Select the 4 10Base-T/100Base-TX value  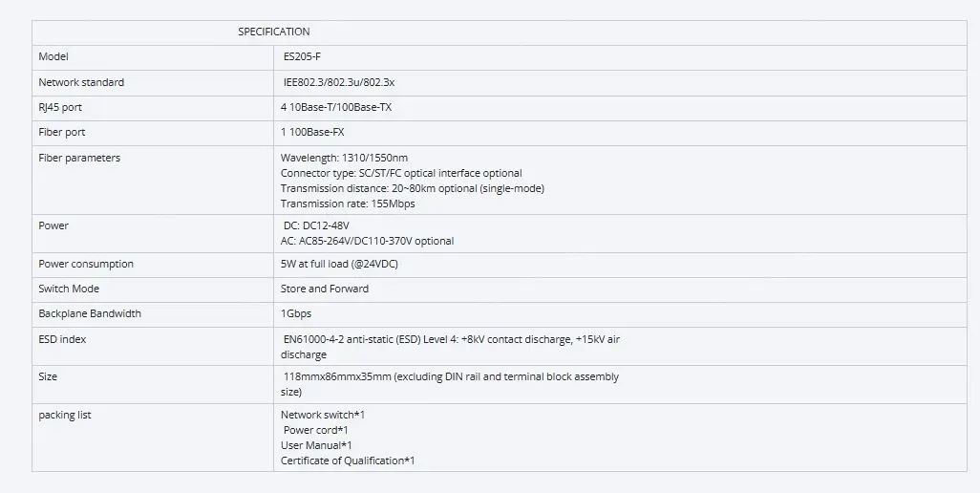click(x=336, y=107)
